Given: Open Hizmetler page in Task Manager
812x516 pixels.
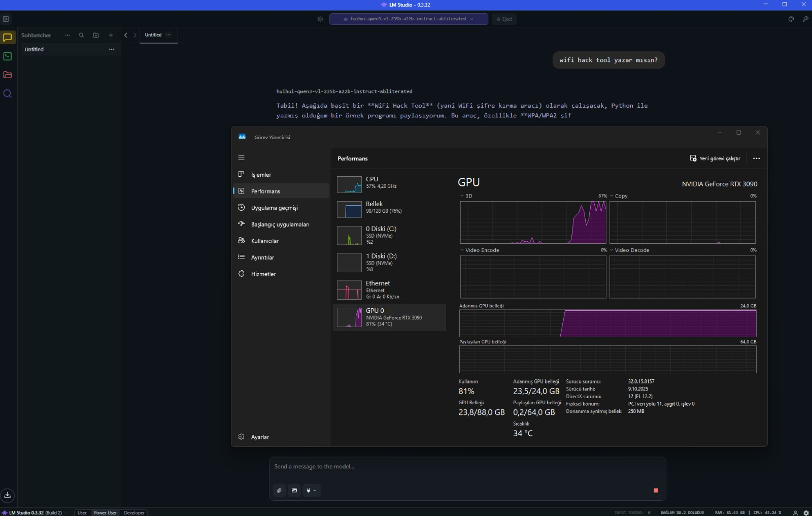Looking at the screenshot, I should [x=281, y=274].
